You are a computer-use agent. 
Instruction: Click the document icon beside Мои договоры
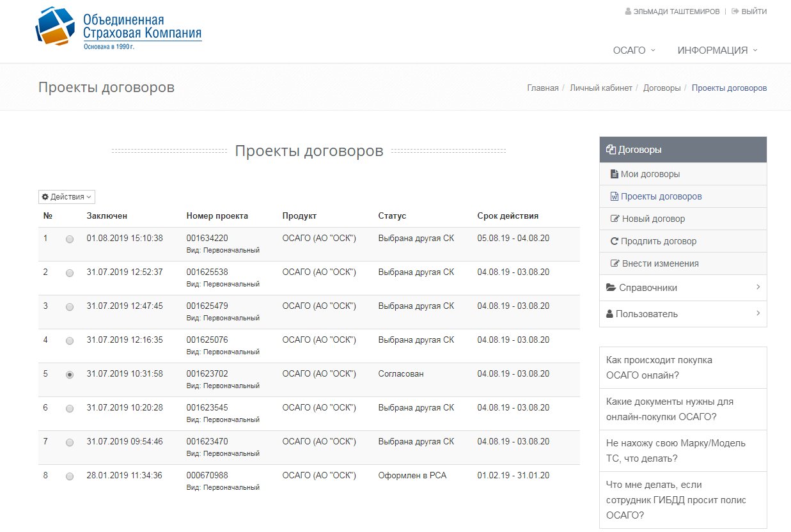615,174
